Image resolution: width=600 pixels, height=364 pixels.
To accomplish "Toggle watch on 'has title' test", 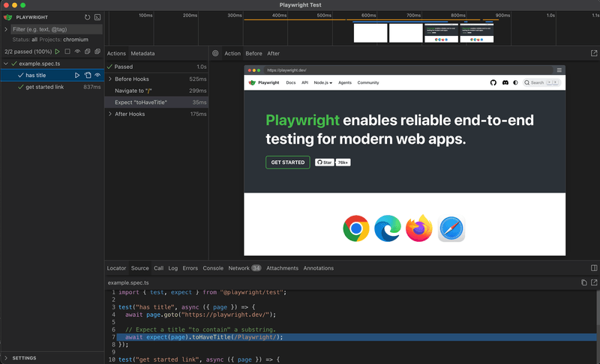I will click(x=97, y=75).
